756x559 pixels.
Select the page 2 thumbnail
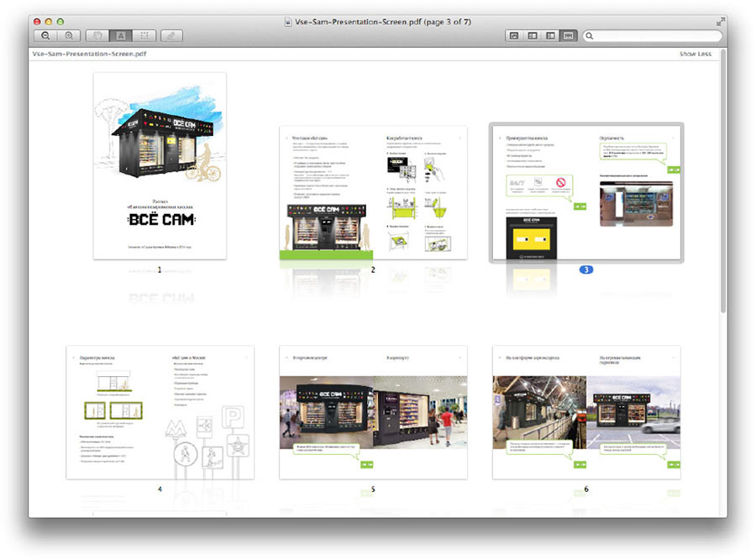[x=373, y=192]
